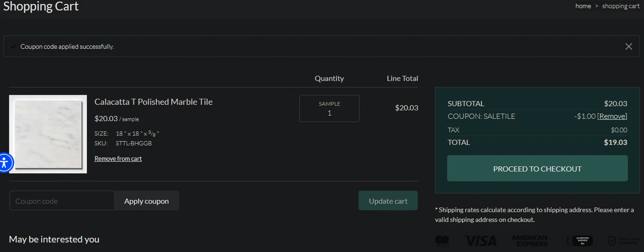Dismiss the coupon applied notification
This screenshot has height=252, width=644.
[x=629, y=46]
